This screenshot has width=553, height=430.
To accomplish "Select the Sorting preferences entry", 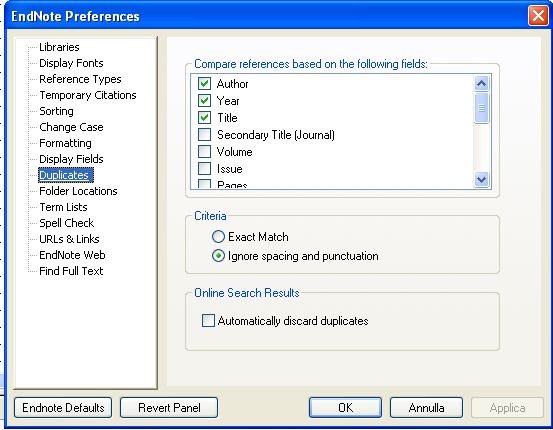I will (x=56, y=111).
